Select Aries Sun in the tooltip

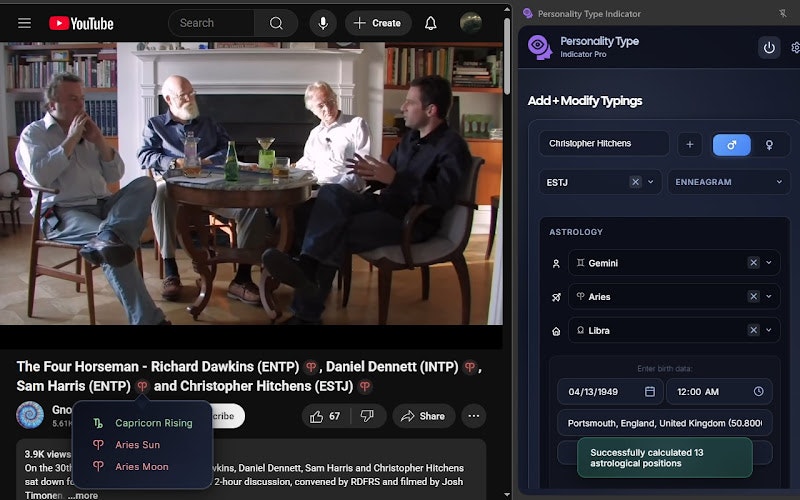click(x=127, y=445)
